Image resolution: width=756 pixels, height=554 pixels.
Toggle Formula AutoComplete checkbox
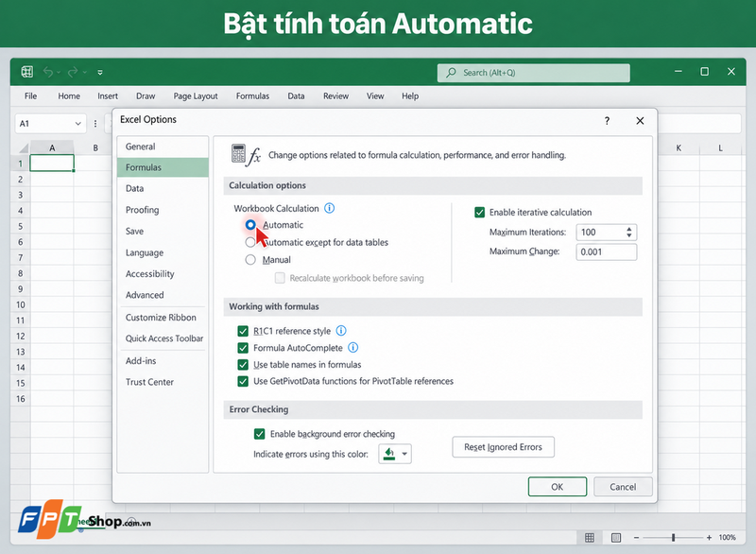(243, 348)
